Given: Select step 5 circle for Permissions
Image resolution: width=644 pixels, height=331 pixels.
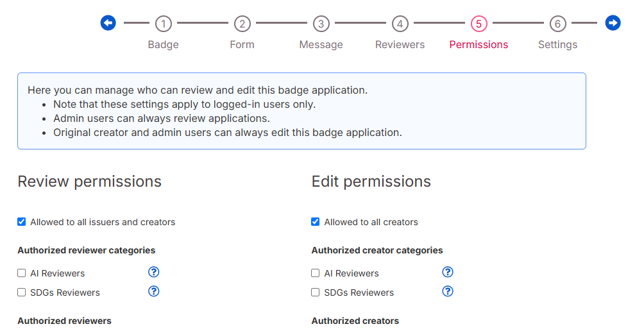Looking at the screenshot, I should [x=479, y=24].
